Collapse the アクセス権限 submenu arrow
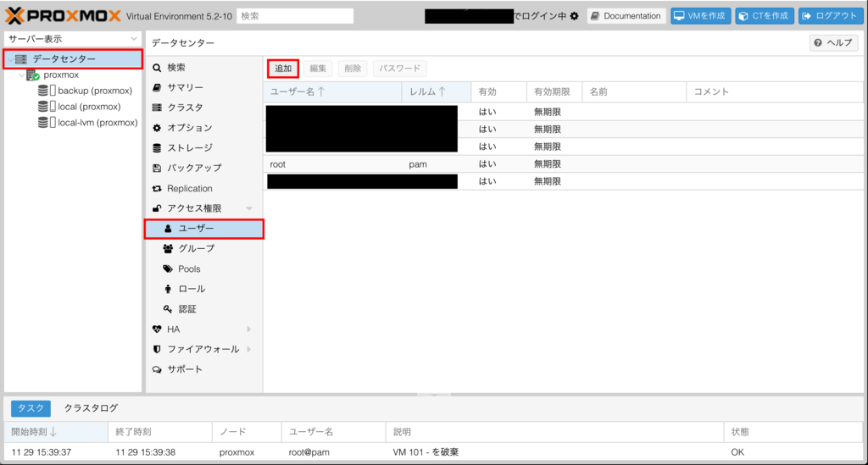 (x=249, y=208)
